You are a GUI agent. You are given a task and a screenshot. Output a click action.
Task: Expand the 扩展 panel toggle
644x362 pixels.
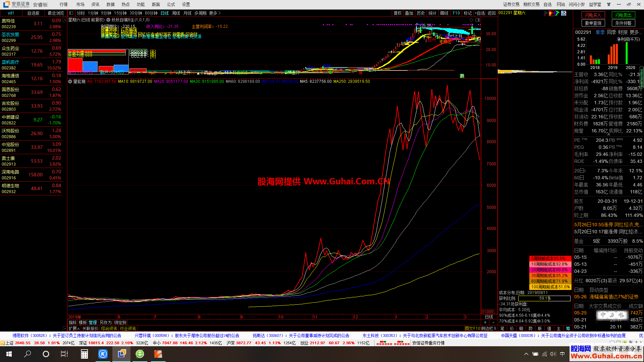click(74, 328)
